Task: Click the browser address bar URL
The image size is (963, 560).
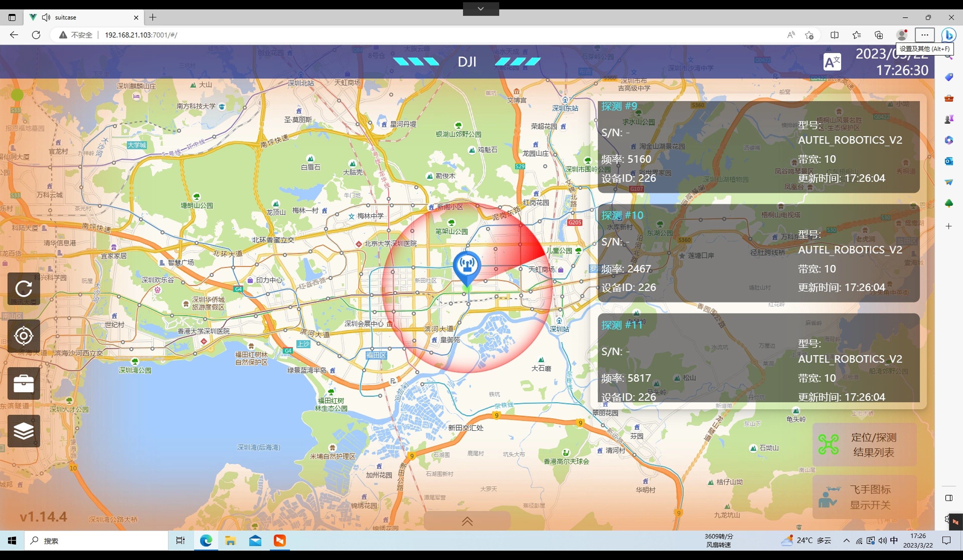Action: (x=141, y=35)
